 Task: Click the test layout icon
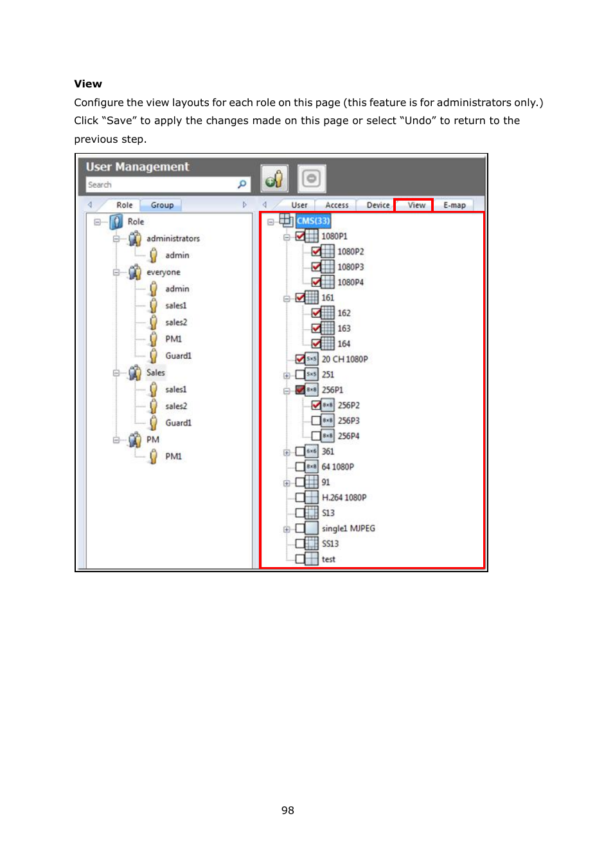point(312,559)
